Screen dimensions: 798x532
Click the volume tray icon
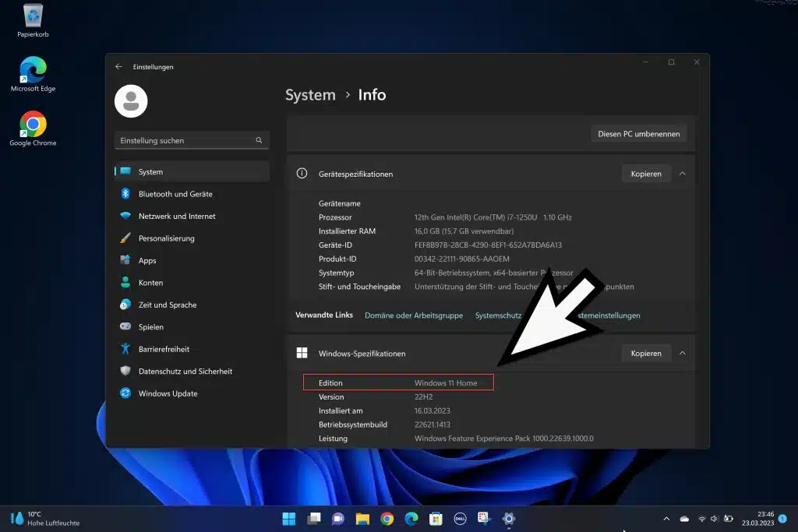coord(714,519)
